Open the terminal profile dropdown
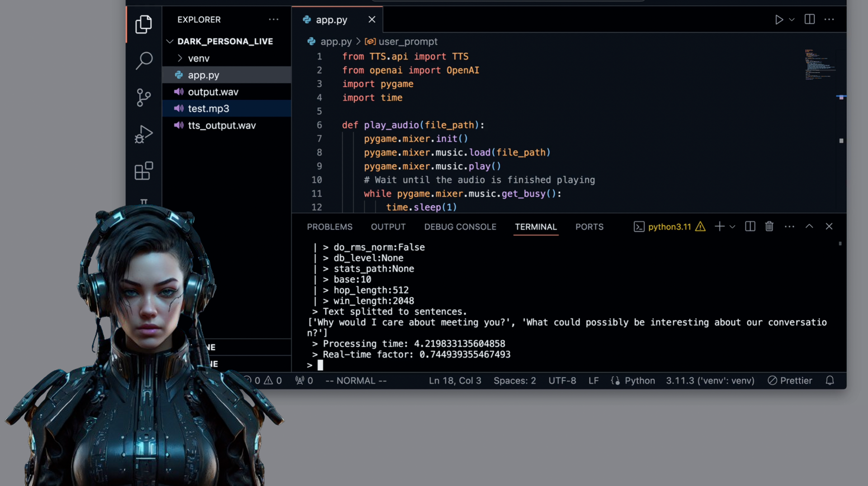 [x=733, y=226]
